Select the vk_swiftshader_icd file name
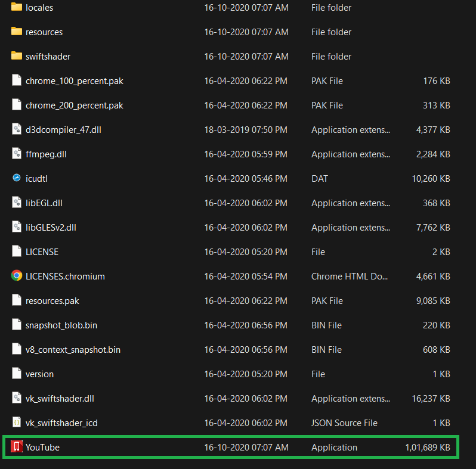 click(x=61, y=423)
